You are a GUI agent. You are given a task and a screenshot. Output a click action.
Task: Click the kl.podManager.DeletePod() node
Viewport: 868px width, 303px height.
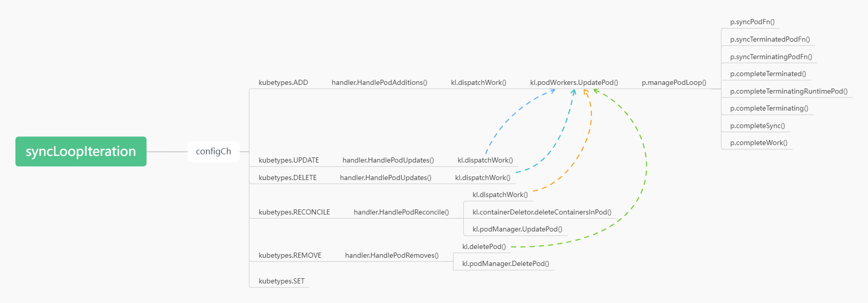point(505,263)
